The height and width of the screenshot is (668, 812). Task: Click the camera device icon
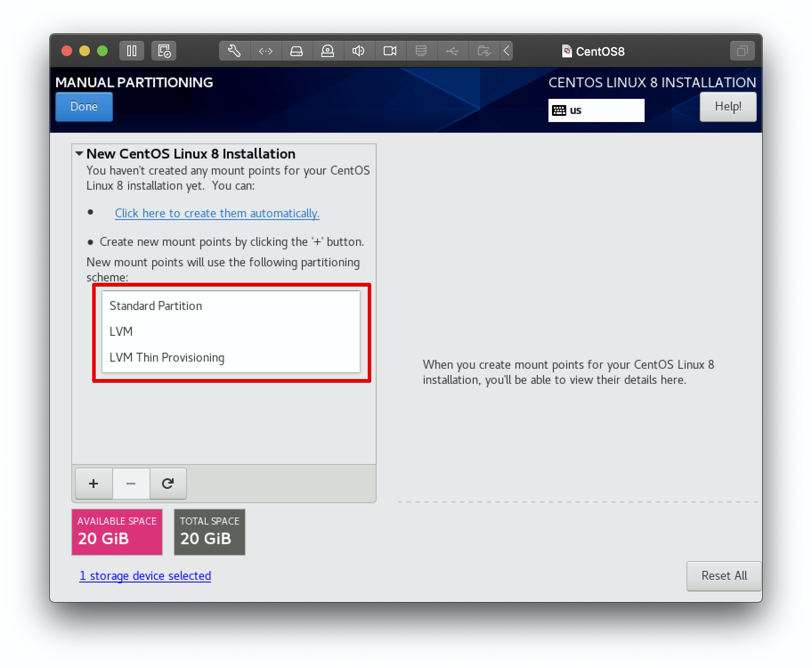pyautogui.click(x=390, y=51)
